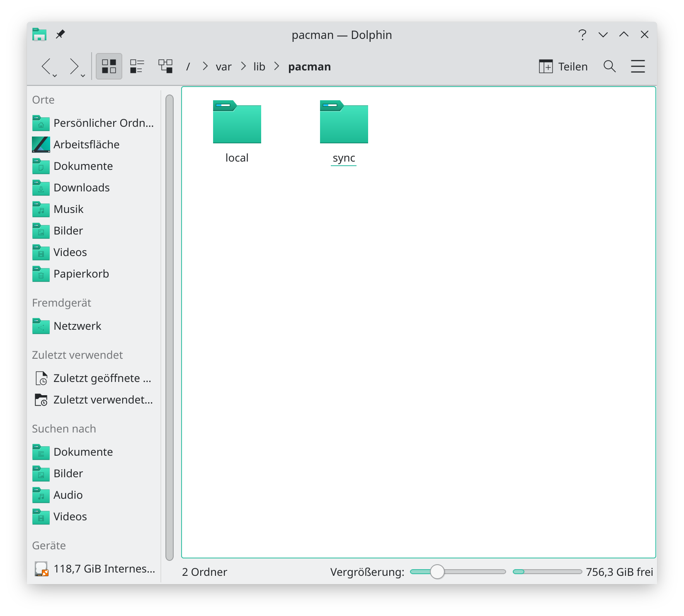
Task: Search for Audio files
Action: [x=94, y=495]
